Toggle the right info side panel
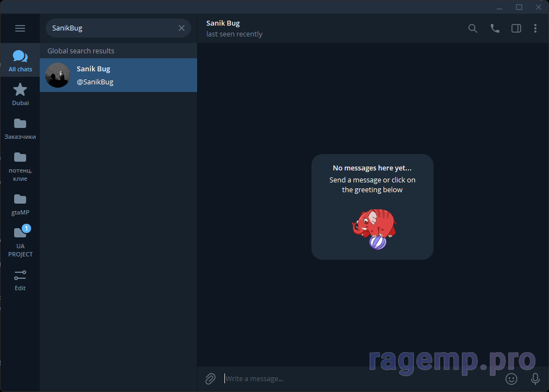Screen dimensions: 549x392 click(x=516, y=28)
